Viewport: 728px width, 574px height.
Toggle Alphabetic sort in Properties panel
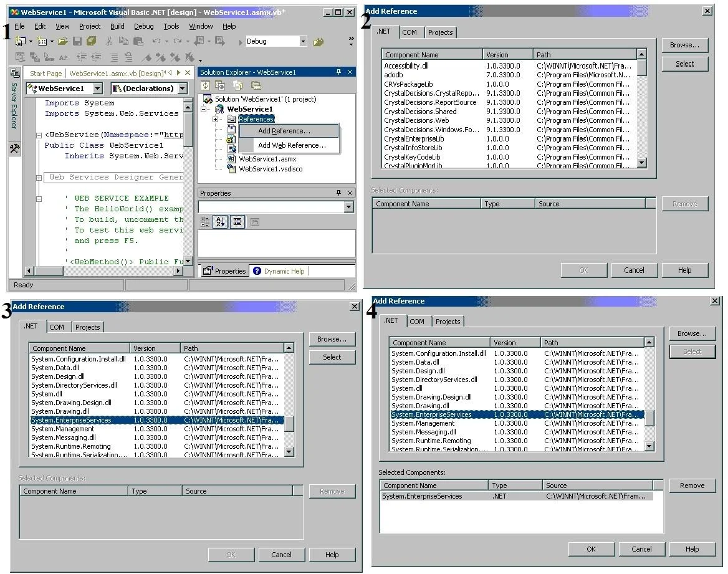(220, 222)
